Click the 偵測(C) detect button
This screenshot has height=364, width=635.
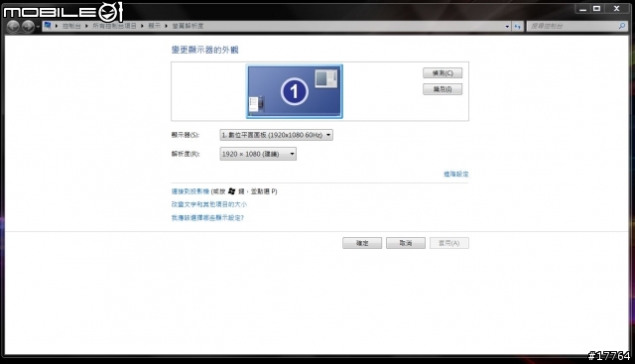(x=443, y=72)
